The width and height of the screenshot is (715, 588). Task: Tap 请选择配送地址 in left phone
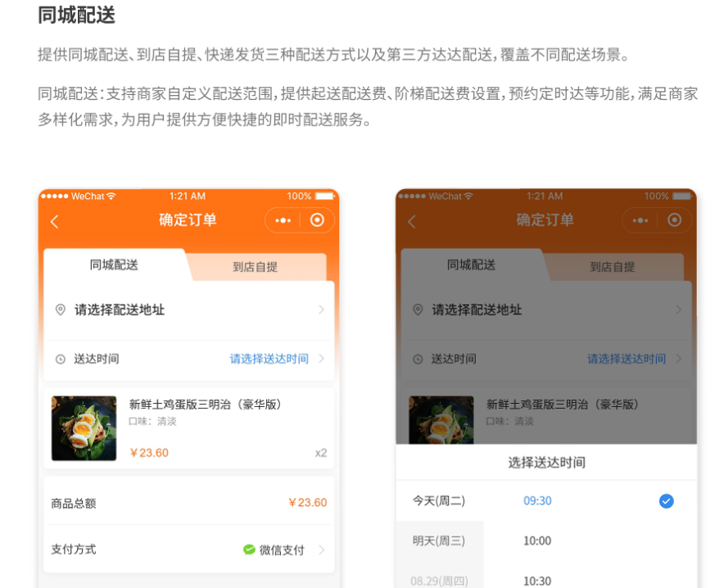(x=120, y=310)
